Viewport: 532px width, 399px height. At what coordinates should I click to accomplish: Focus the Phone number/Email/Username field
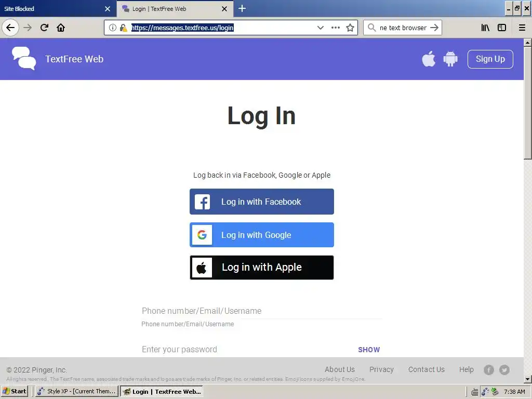(262, 311)
